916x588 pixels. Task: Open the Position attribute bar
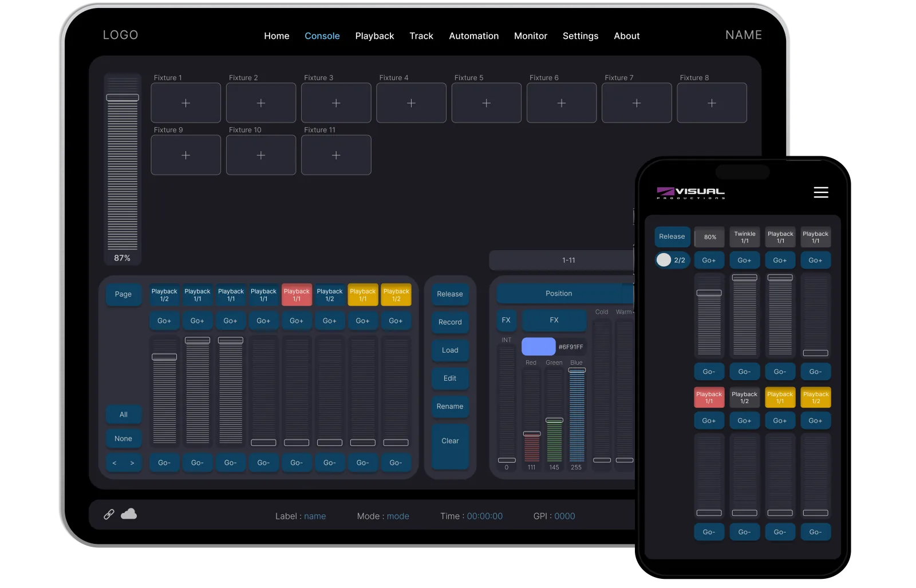(565, 293)
